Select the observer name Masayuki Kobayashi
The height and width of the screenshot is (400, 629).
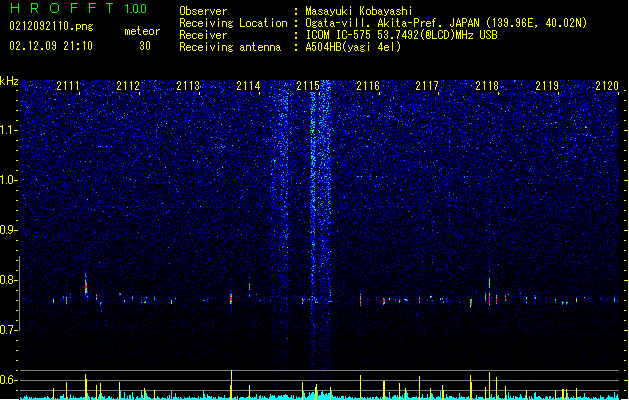(x=359, y=11)
